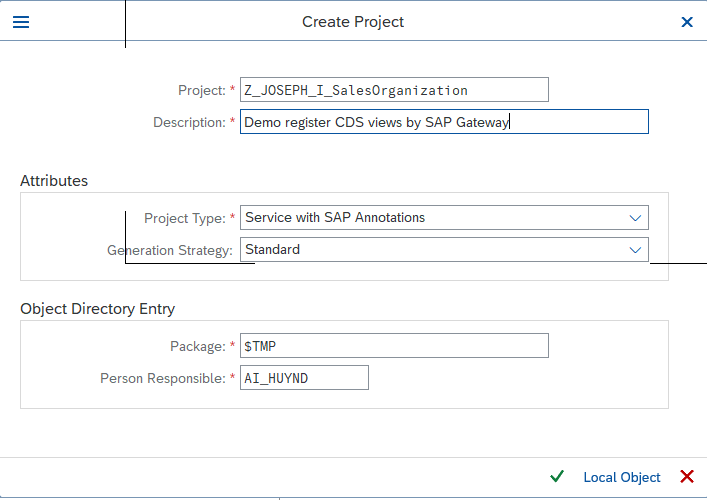This screenshot has width=707, height=500.
Task: Click into the Description text field
Action: 444,122
